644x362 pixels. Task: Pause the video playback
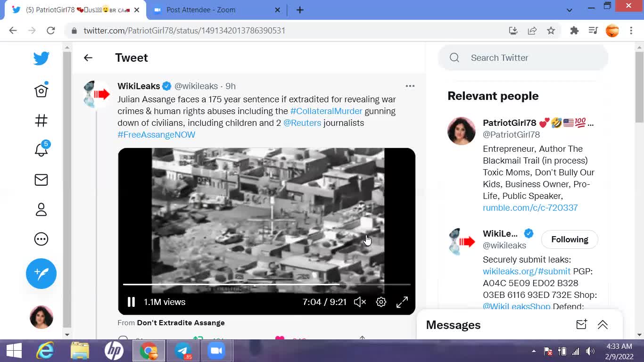(131, 302)
